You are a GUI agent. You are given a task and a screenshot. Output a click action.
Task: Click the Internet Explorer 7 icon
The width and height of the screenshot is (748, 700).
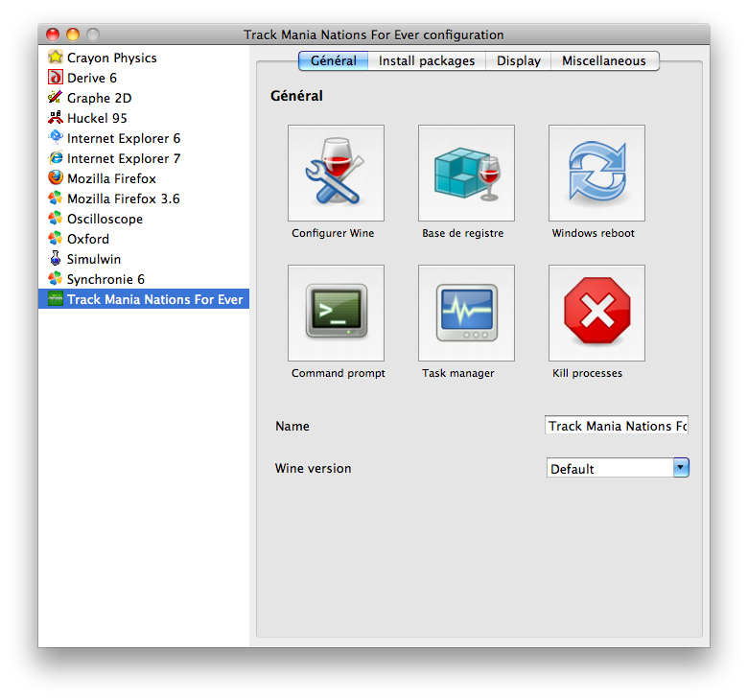pyautogui.click(x=56, y=157)
